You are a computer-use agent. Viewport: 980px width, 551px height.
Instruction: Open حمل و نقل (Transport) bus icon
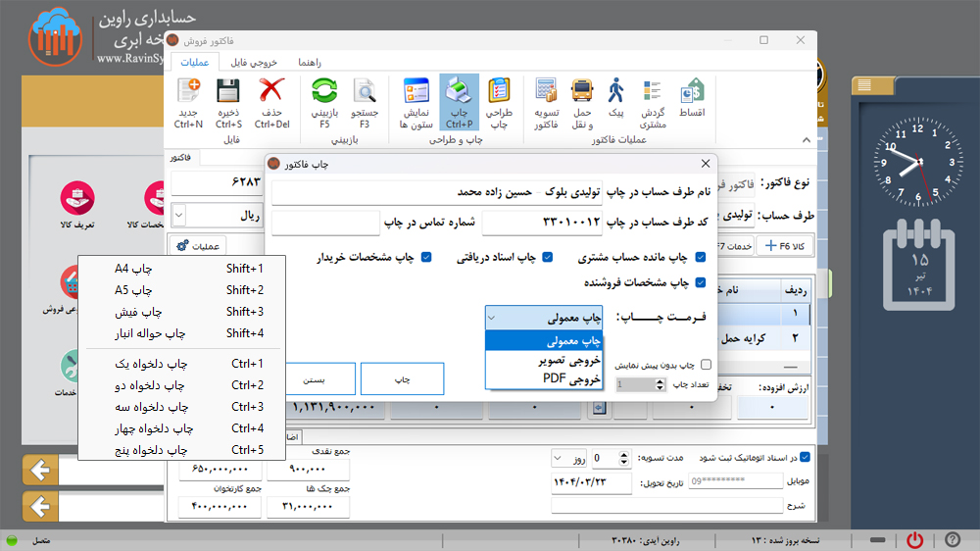582,95
